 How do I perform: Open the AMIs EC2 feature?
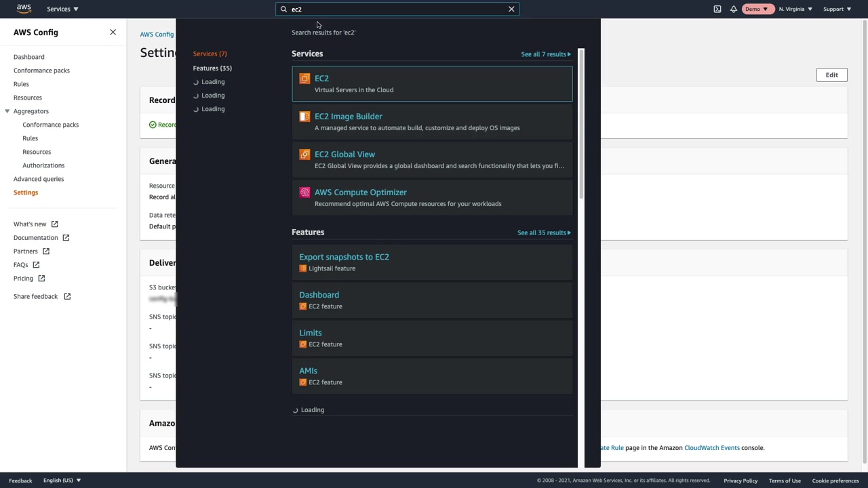(432, 375)
